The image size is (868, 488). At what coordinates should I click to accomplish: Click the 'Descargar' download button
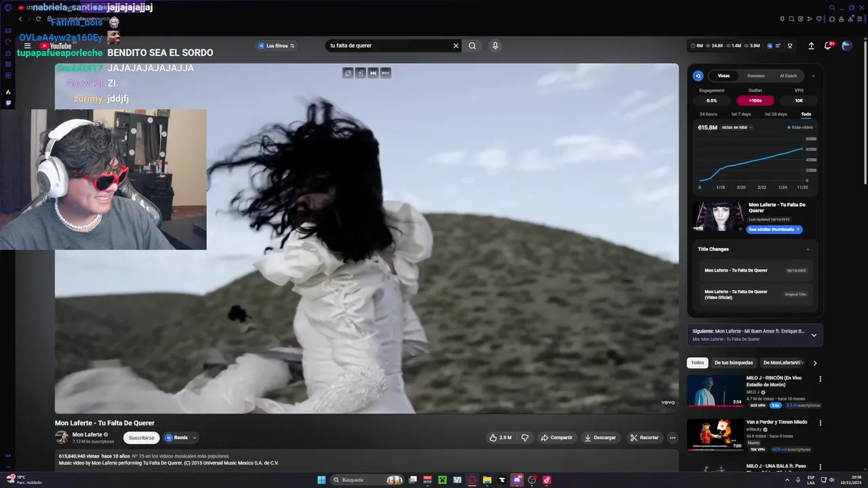click(600, 438)
